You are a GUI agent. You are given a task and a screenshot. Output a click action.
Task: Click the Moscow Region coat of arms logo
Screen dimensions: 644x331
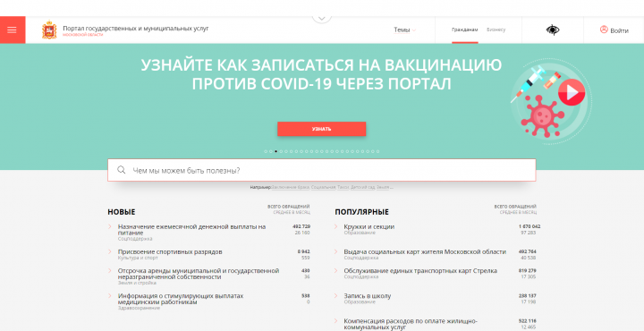click(x=49, y=30)
